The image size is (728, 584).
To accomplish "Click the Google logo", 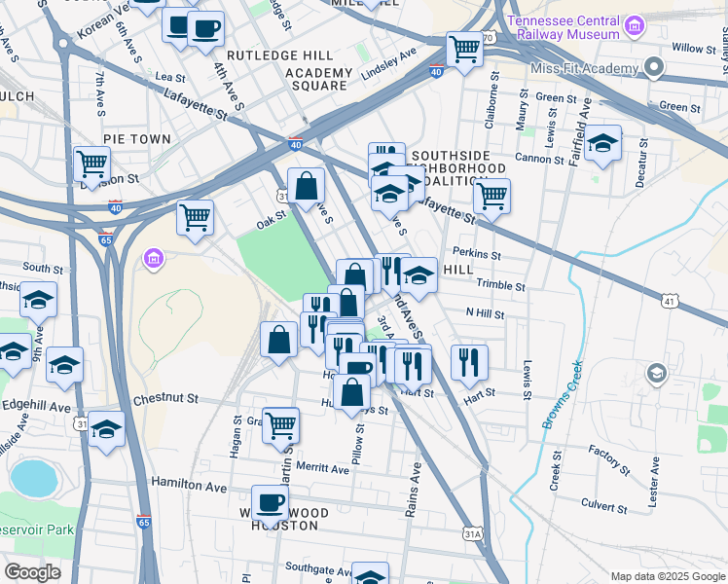I will pos(32,572).
